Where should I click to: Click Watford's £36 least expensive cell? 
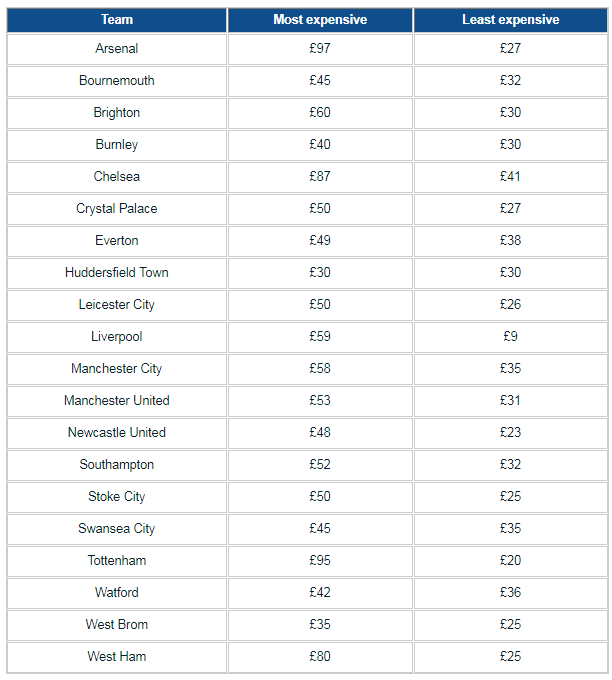[x=511, y=593]
